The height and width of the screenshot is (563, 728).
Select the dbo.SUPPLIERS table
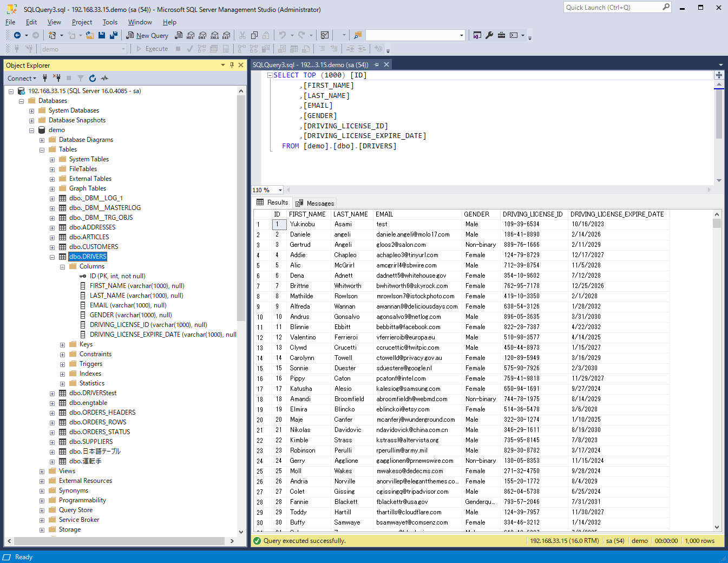click(91, 442)
